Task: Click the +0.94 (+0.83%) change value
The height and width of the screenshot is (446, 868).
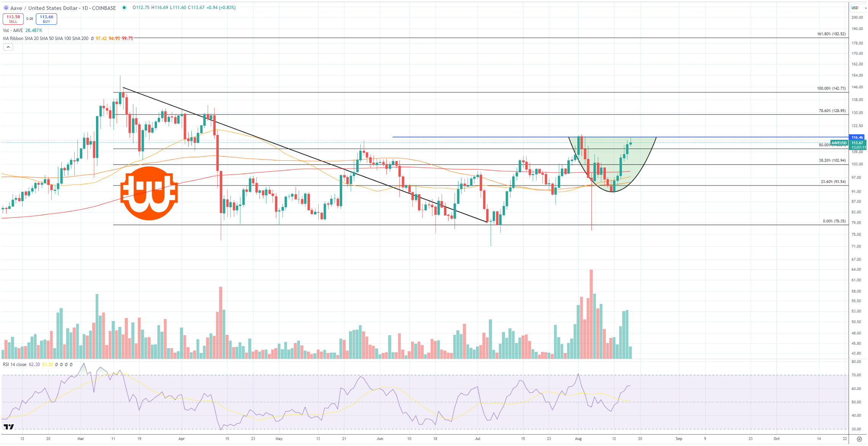Action: pyautogui.click(x=221, y=8)
